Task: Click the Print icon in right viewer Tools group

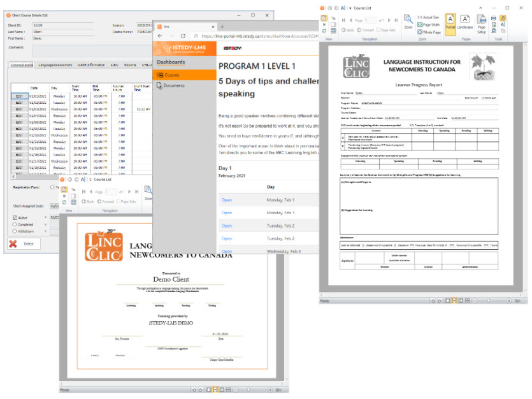Action: point(493,18)
